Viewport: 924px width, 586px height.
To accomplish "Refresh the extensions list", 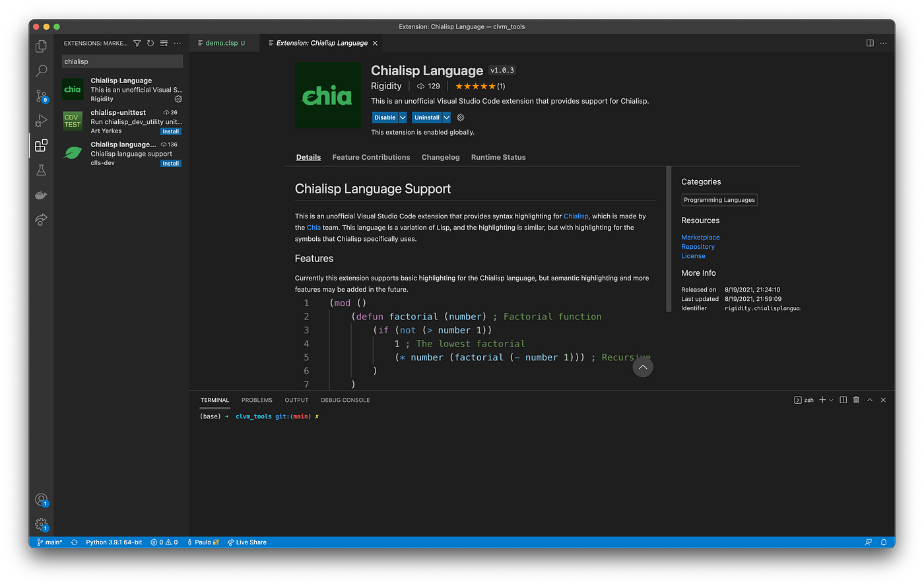I will pyautogui.click(x=150, y=44).
